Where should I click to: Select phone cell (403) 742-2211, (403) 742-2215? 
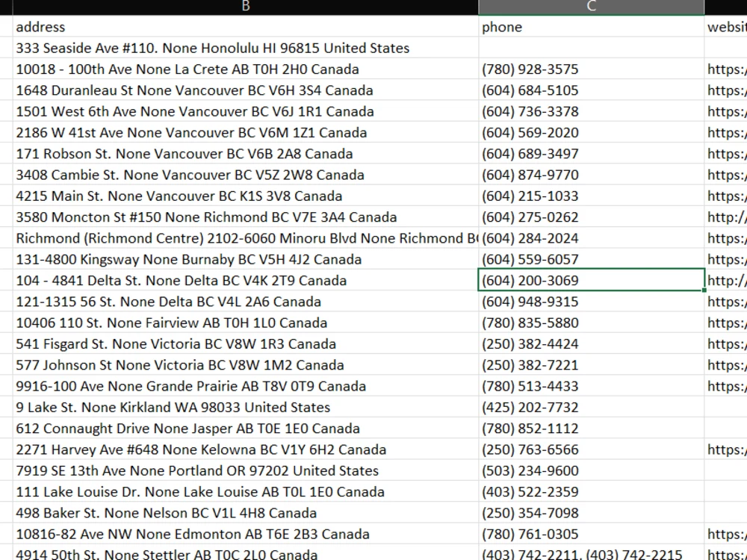(x=591, y=553)
